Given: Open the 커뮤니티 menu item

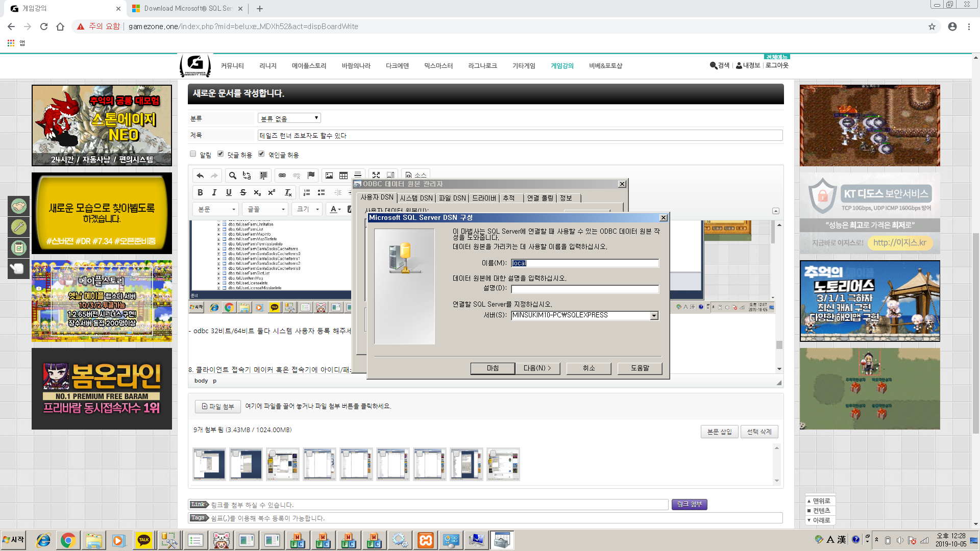Looking at the screenshot, I should coord(232,66).
